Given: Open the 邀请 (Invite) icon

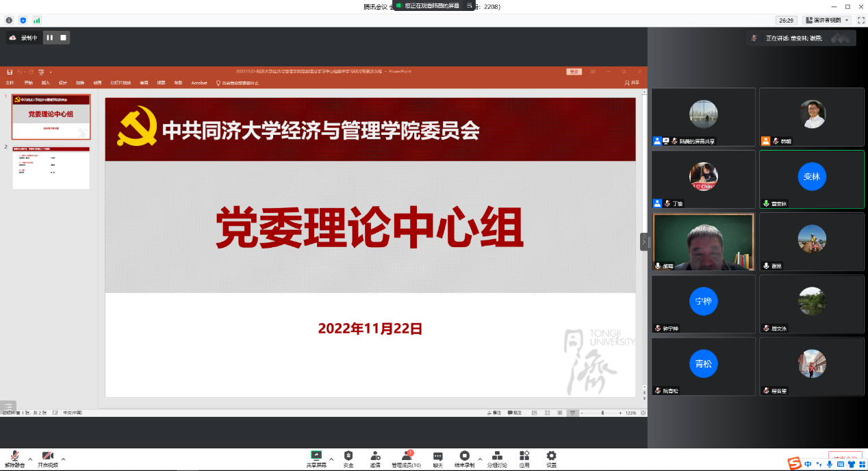Looking at the screenshot, I should tap(375, 457).
